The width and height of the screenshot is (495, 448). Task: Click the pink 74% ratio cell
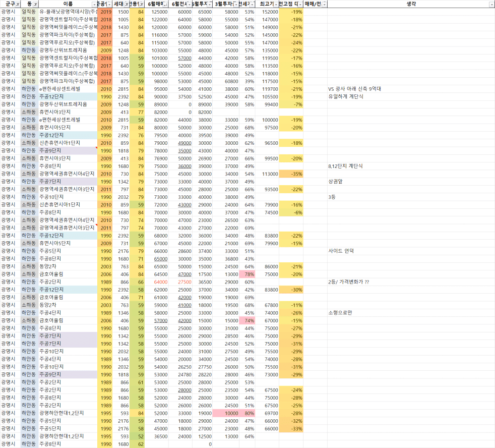247,321
